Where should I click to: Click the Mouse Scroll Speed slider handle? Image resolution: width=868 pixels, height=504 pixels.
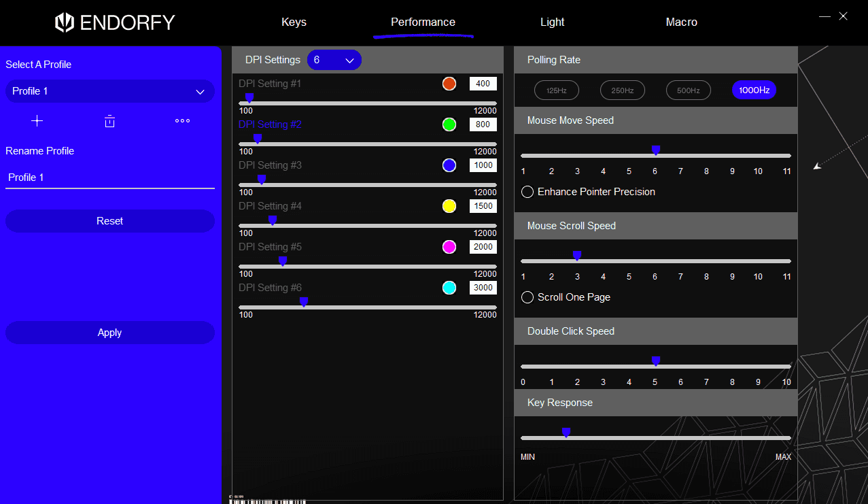click(577, 256)
